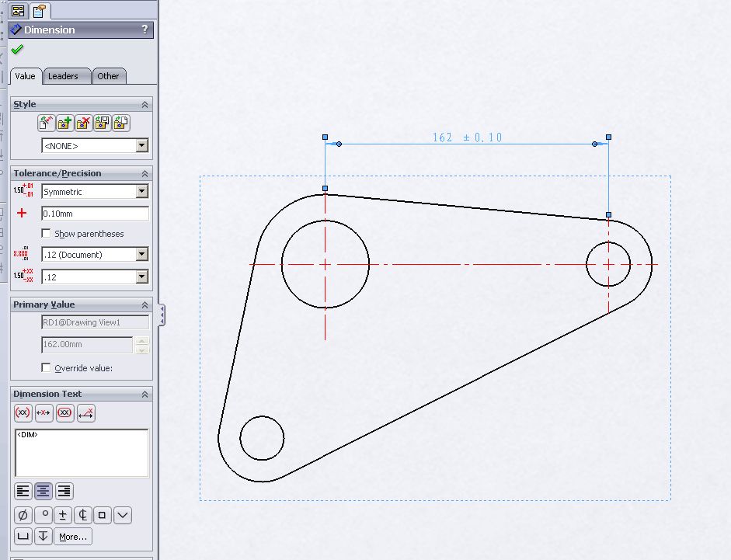The width and height of the screenshot is (731, 560).
Task: Click the 162.00mm primary value field
Action: (87, 345)
